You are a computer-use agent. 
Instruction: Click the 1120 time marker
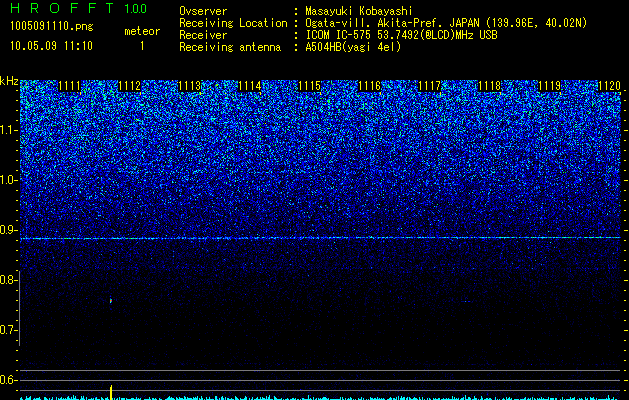click(x=609, y=86)
